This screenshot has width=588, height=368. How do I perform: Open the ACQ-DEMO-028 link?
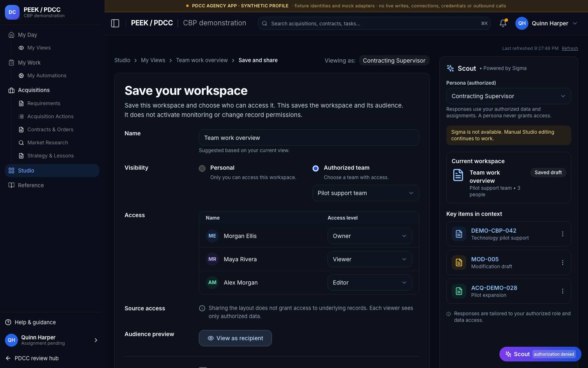pyautogui.click(x=494, y=288)
